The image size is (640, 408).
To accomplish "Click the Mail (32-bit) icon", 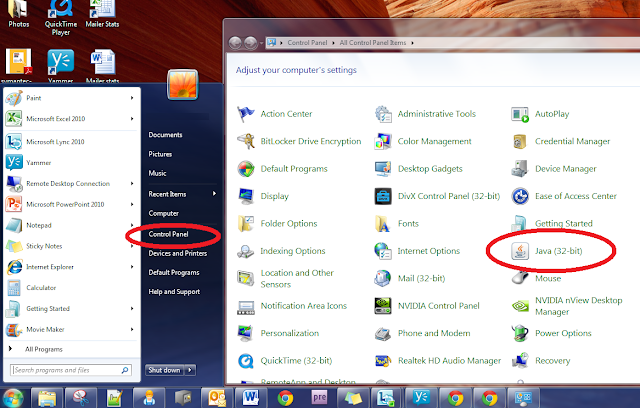I will point(383,278).
